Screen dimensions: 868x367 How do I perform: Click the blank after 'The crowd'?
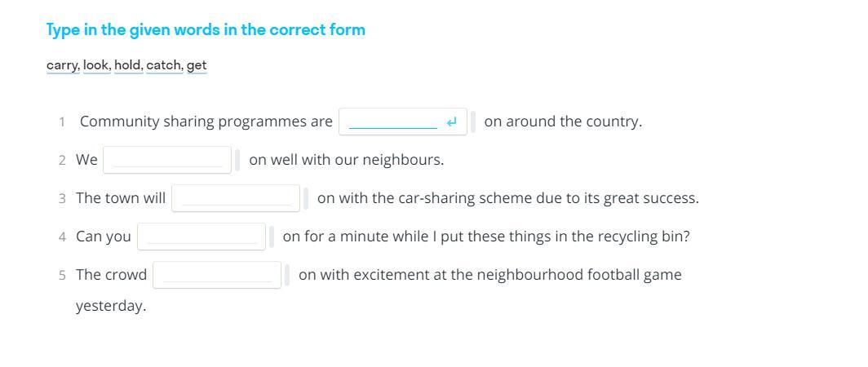217,275
